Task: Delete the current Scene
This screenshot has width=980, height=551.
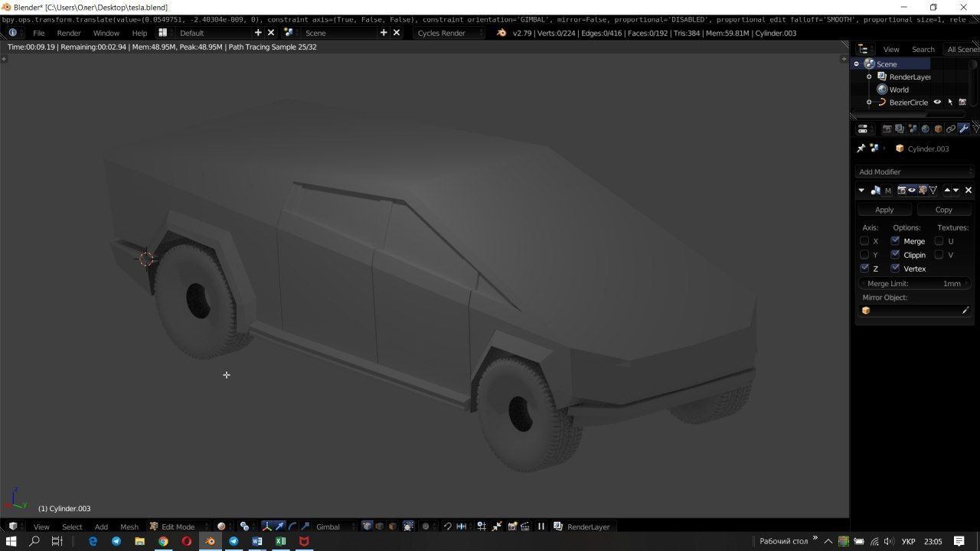Action: click(x=396, y=33)
